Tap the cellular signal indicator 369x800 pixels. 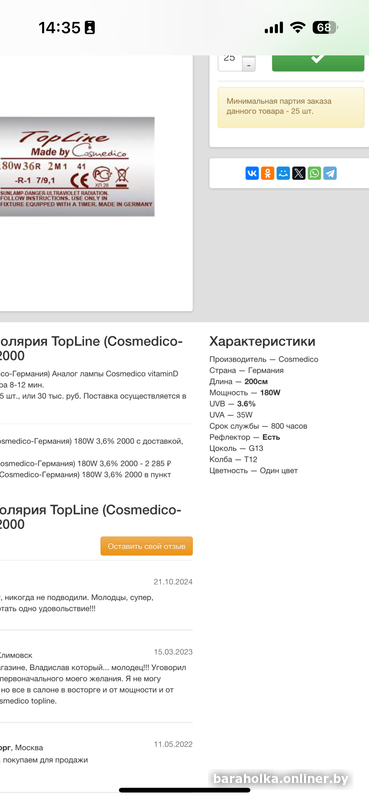(274, 28)
